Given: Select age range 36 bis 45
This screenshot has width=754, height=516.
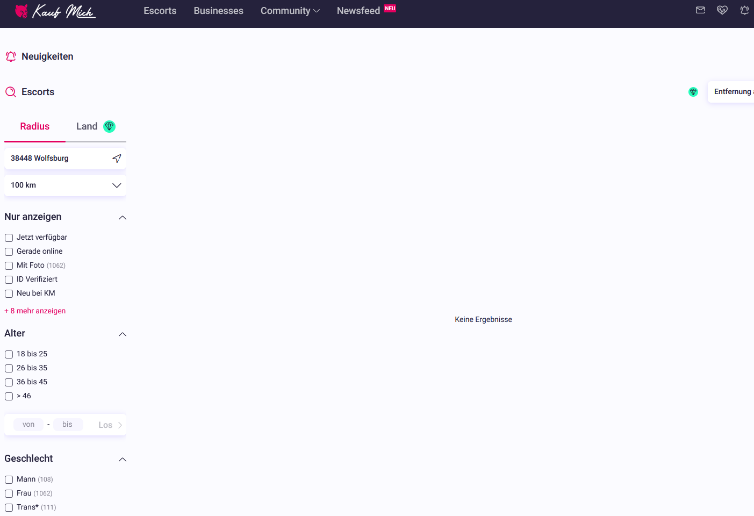Looking at the screenshot, I should pos(9,382).
